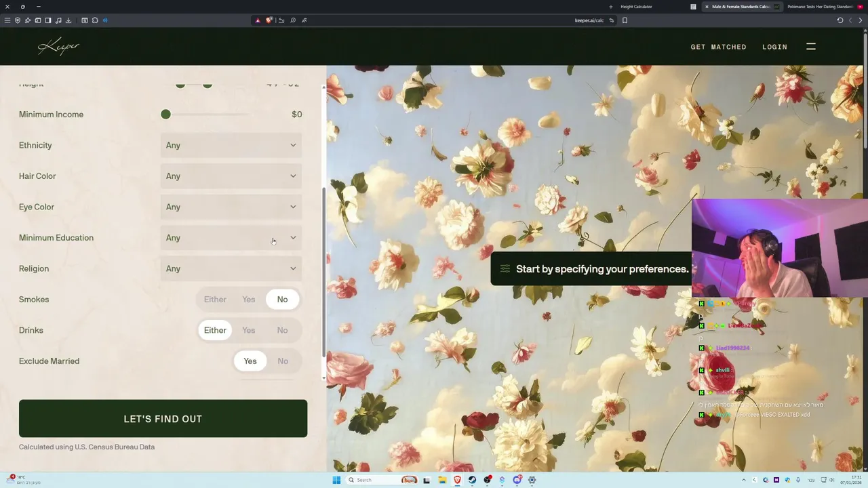Open the Windows Start menu
The height and width of the screenshot is (488, 868).
click(x=336, y=480)
